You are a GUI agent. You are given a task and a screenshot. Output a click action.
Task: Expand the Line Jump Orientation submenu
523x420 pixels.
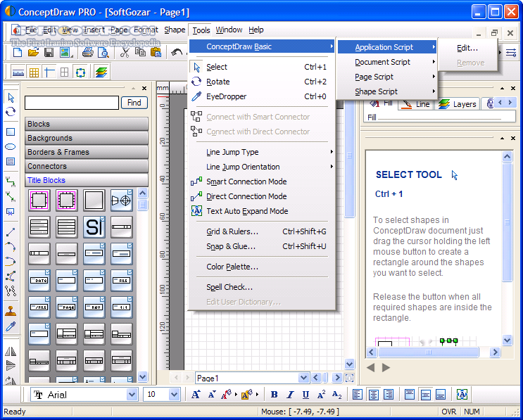pos(262,167)
